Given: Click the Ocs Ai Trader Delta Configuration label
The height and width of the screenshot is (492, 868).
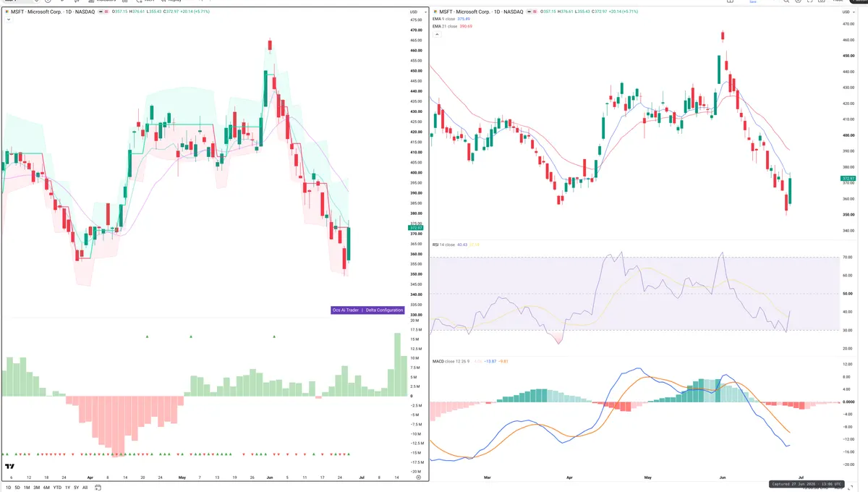Looking at the screenshot, I should (x=367, y=310).
